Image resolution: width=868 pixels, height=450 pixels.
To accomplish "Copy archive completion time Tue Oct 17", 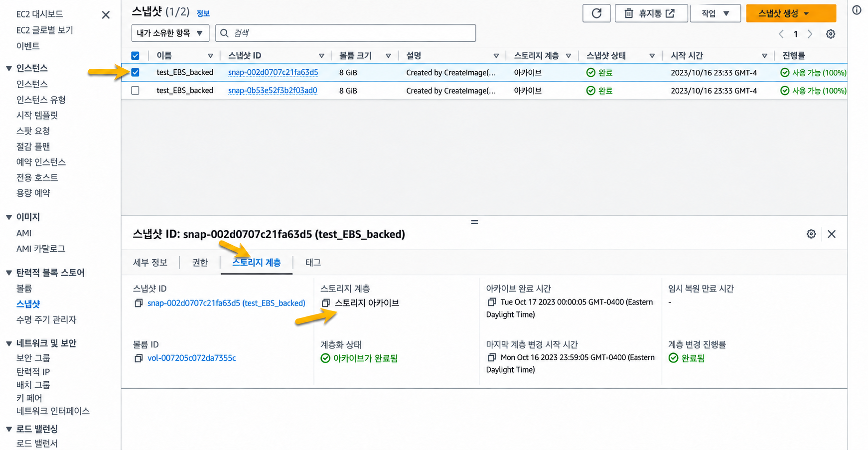I will [x=492, y=302].
